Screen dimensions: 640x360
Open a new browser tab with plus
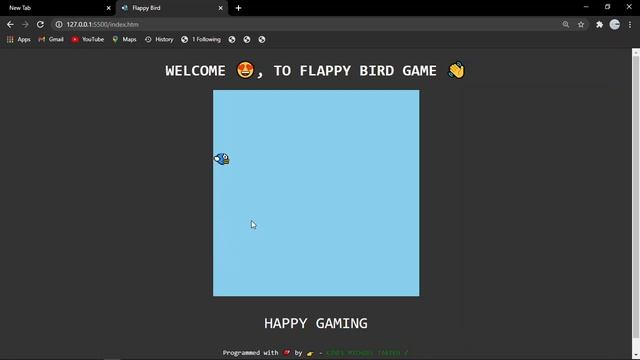[x=238, y=8]
